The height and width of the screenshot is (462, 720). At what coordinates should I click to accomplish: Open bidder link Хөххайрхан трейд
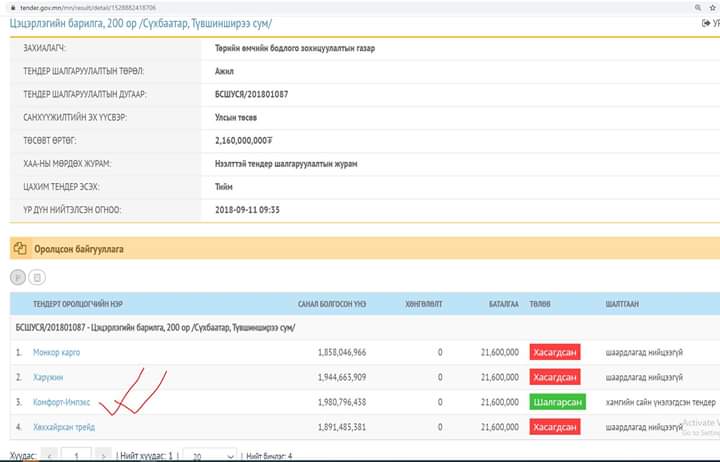tap(64, 427)
